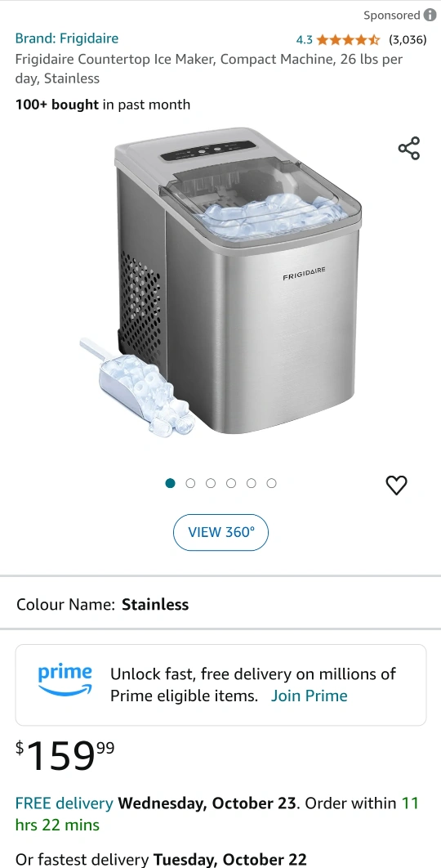The height and width of the screenshot is (868, 441).
Task: Select the second image carousel dot
Action: (x=190, y=483)
